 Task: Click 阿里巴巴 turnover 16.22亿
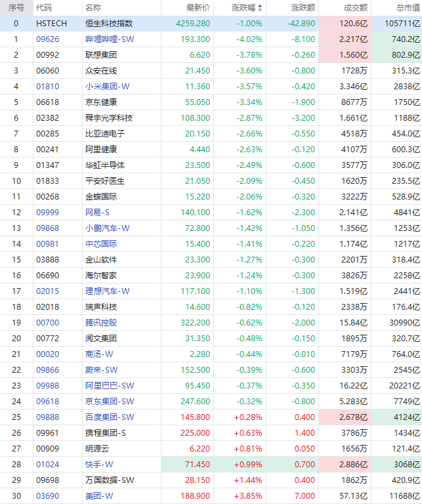(x=353, y=386)
